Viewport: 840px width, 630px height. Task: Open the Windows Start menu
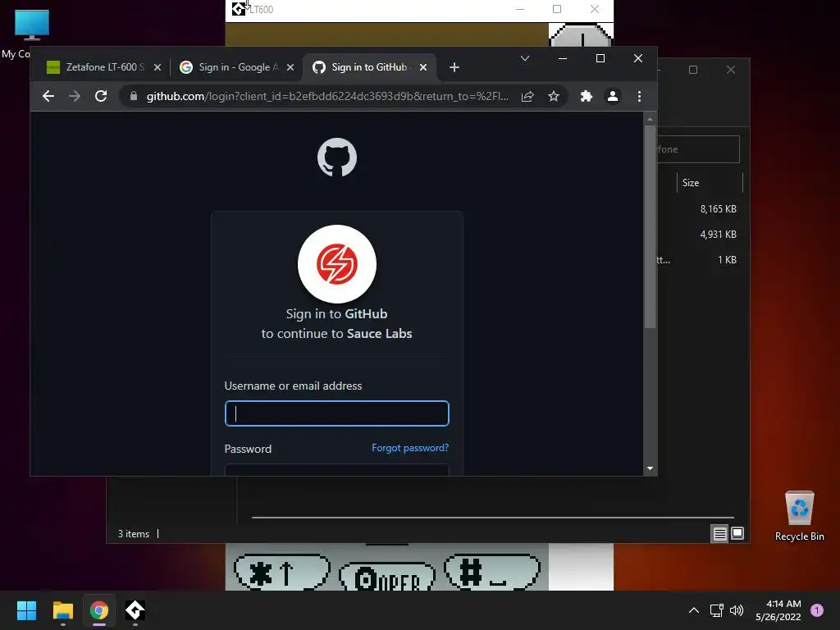26,610
